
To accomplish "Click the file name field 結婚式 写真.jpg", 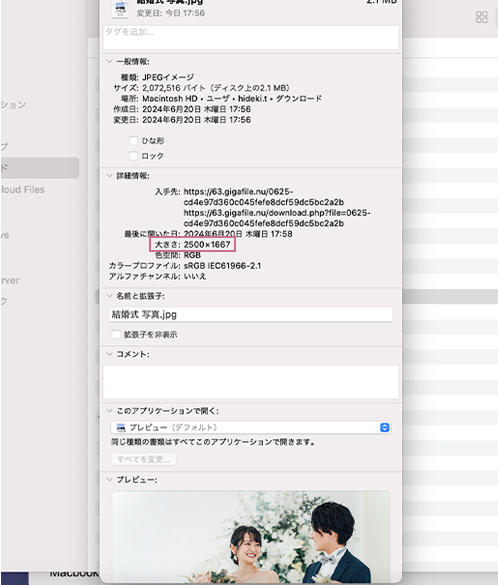I will coord(251,315).
